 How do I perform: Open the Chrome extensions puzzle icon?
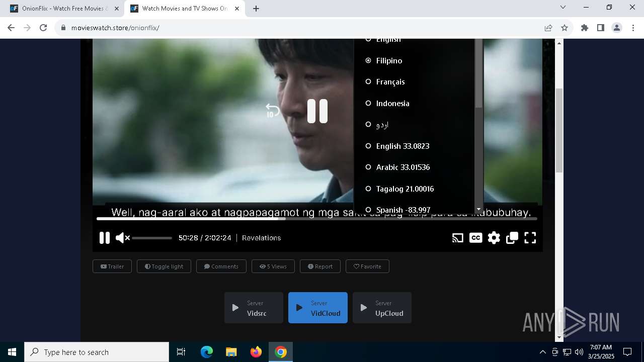pos(585,28)
